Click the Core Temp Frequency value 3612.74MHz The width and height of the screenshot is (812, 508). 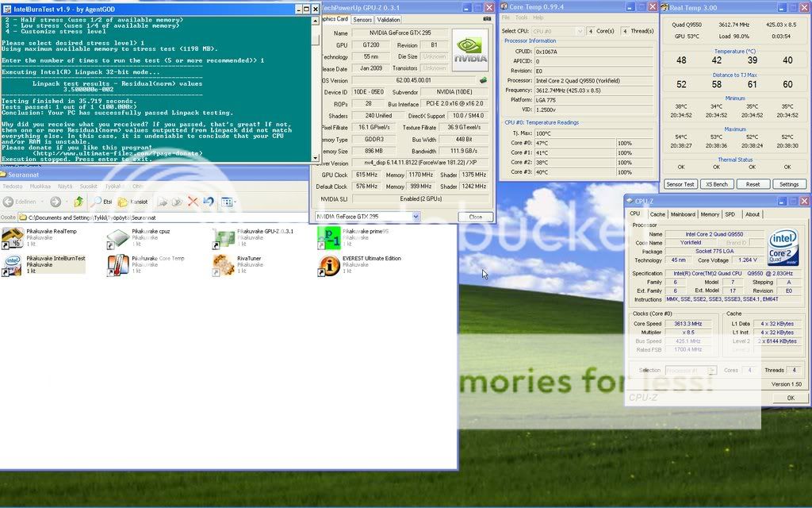(x=593, y=90)
